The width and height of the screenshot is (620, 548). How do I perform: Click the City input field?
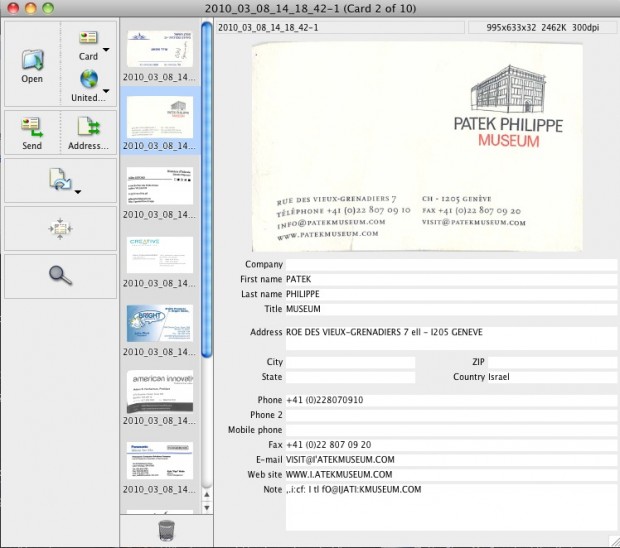point(350,362)
